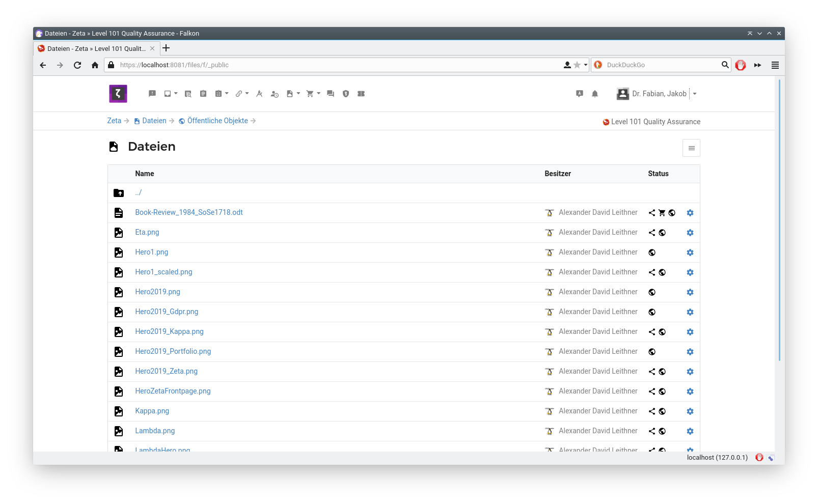Go to the browser home page
This screenshot has height=504, width=818.
click(x=95, y=65)
